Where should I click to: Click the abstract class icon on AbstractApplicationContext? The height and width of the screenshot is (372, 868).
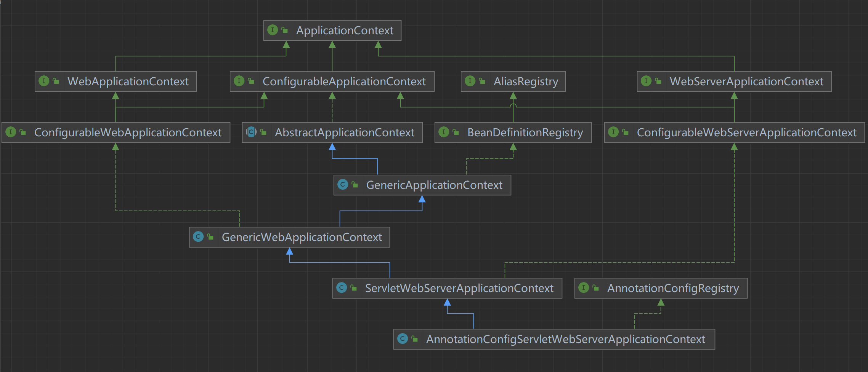coord(251,132)
